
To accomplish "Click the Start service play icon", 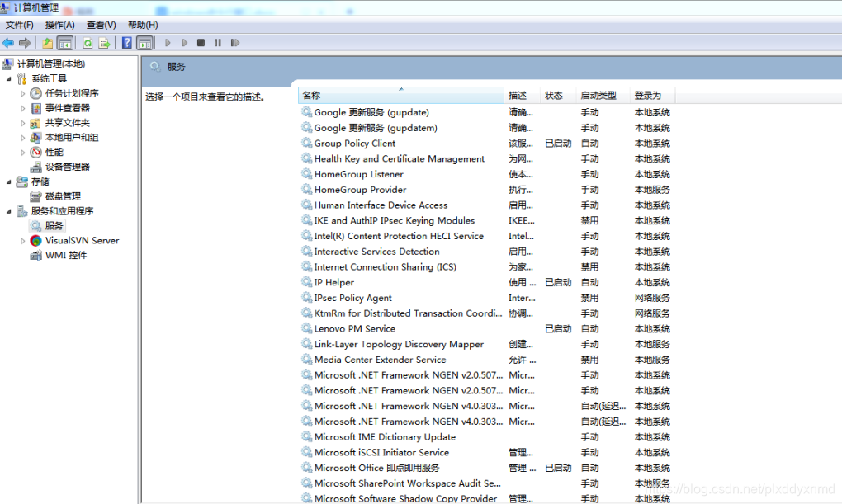I will (x=168, y=43).
